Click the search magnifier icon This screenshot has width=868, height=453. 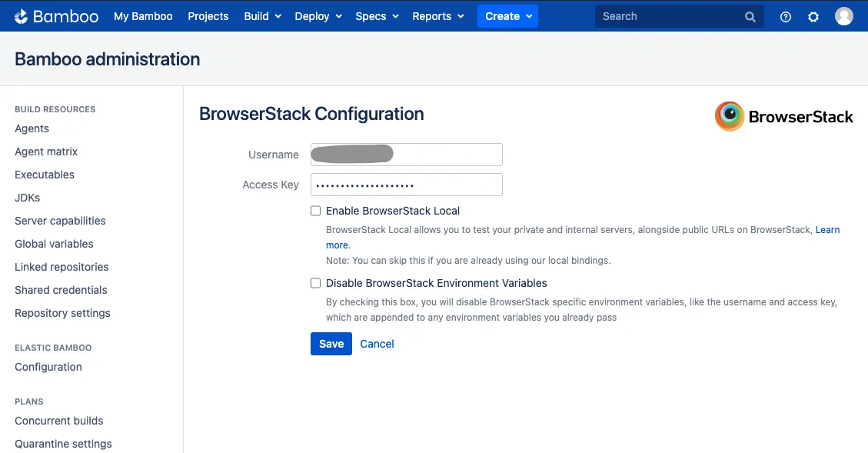[x=750, y=16]
